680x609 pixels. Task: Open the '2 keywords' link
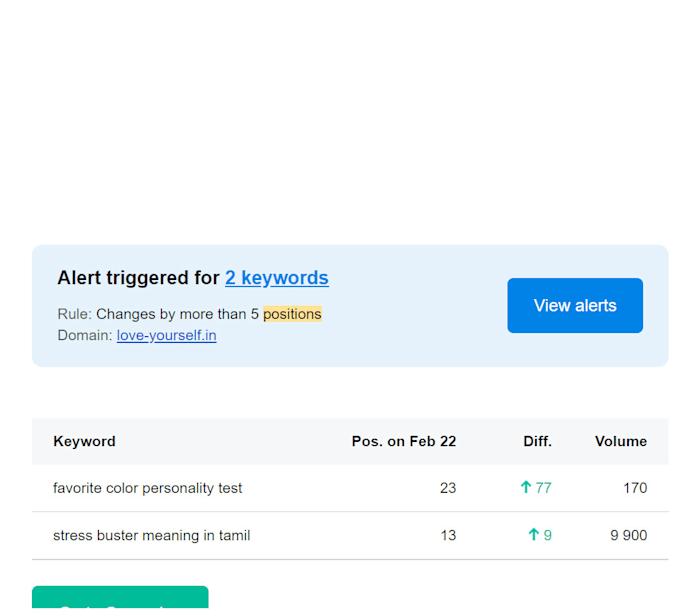pyautogui.click(x=277, y=278)
